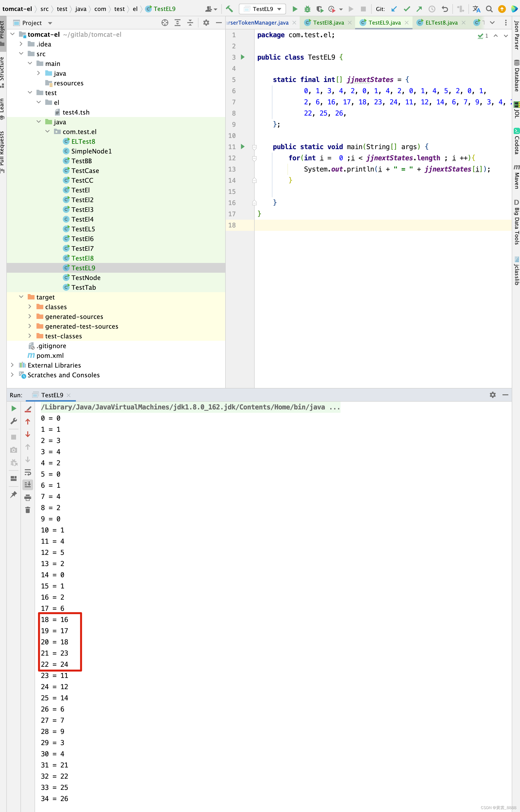Click the orange IDE update icon

[502, 9]
